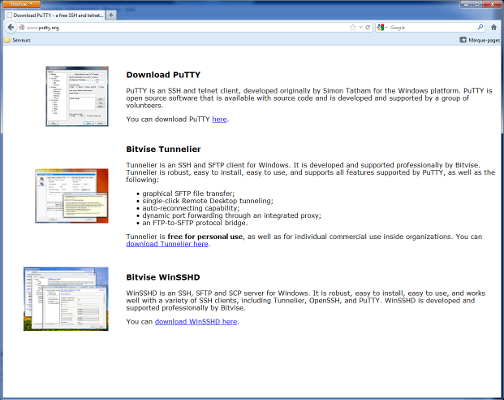Image resolution: width=504 pixels, height=400 pixels.
Task: Follow the 'here' PuTTY download link
Action: [219, 119]
